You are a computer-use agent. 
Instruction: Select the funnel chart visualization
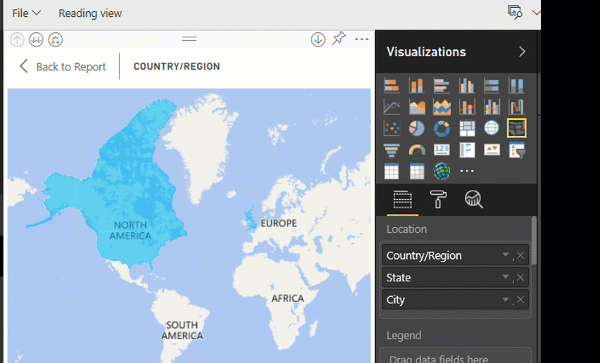point(391,150)
